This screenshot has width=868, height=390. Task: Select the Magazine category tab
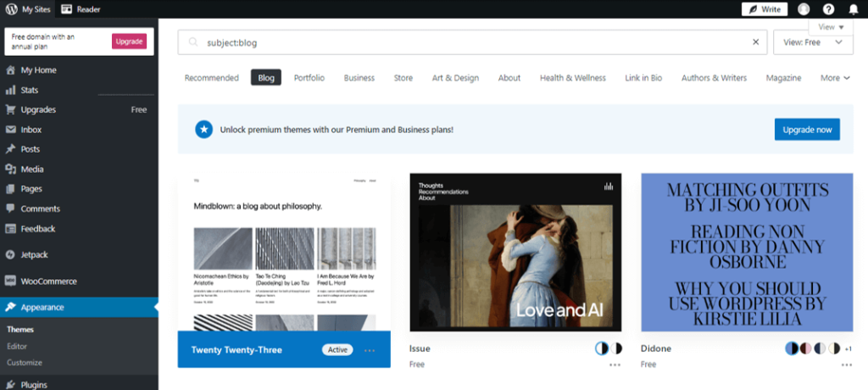coord(783,78)
